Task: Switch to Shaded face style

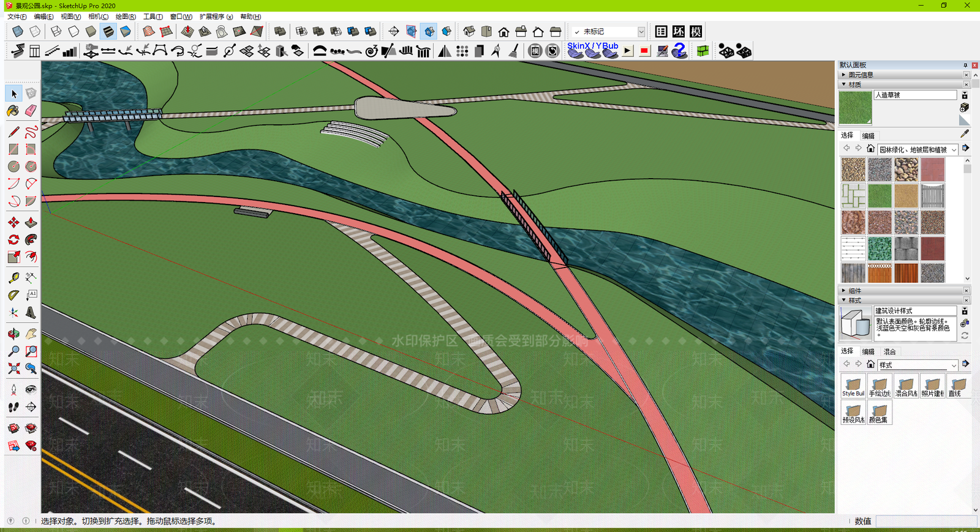Action: [x=91, y=31]
